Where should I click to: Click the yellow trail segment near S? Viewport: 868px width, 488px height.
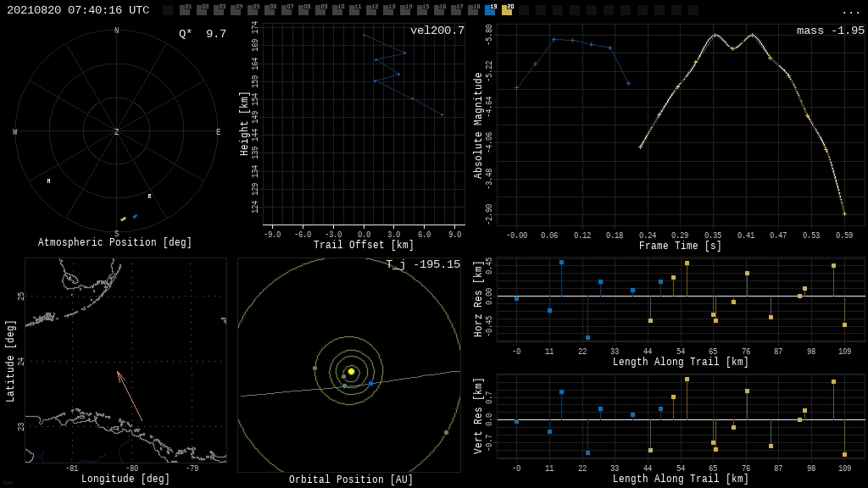pyautogui.click(x=124, y=219)
